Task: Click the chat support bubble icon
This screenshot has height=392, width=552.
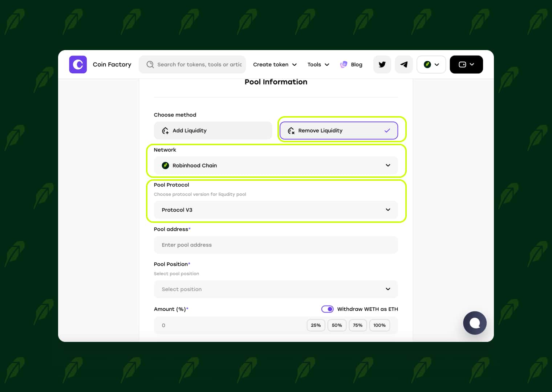Action: tap(475, 323)
